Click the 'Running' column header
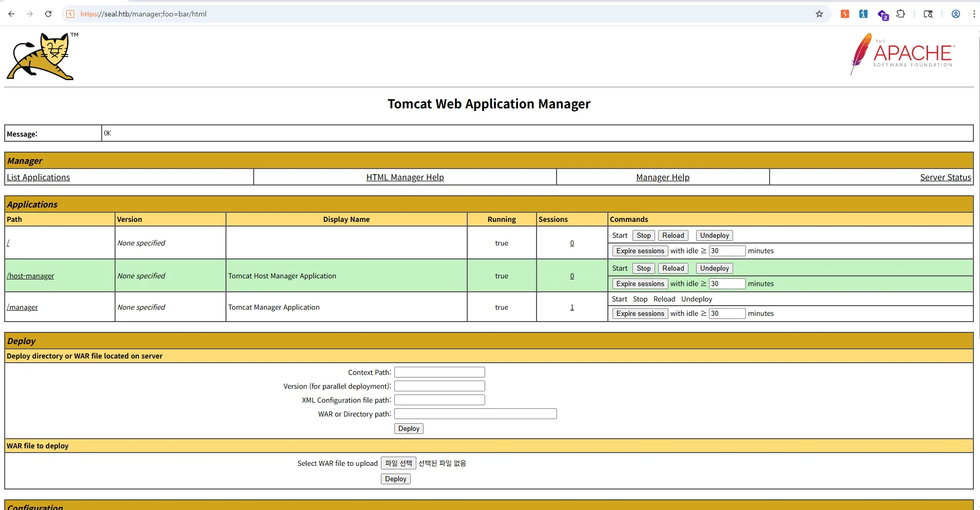The image size is (980, 510). [x=502, y=219]
